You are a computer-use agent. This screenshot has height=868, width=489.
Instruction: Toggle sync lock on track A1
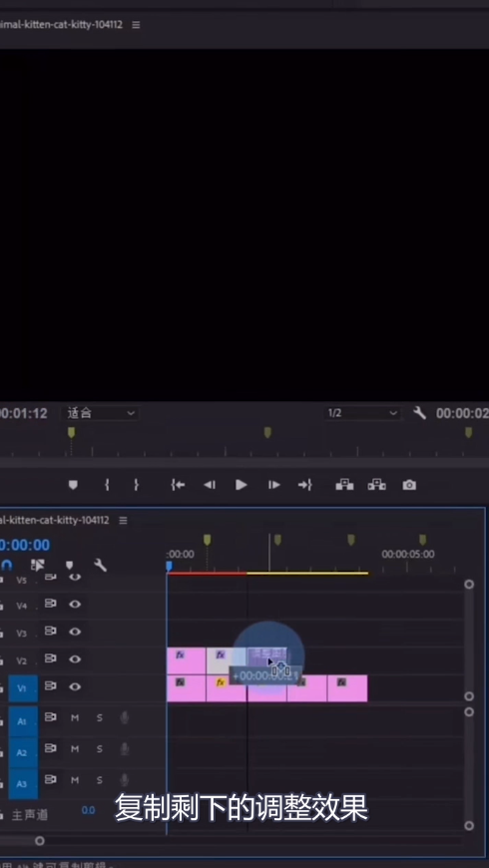[51, 717]
